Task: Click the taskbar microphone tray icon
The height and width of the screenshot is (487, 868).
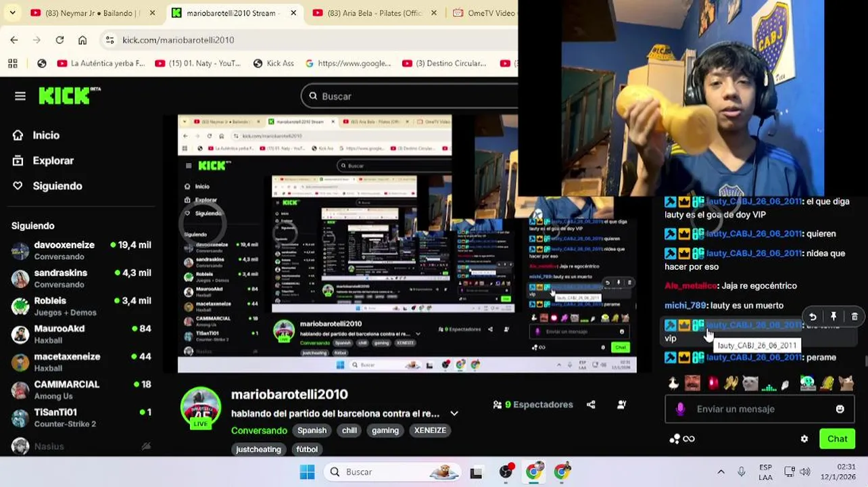Action: pos(742,472)
